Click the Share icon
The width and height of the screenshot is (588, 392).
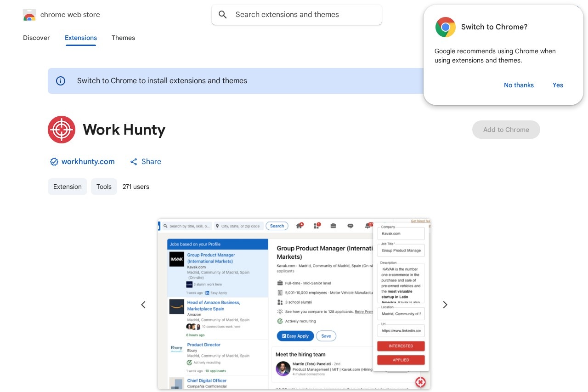pos(134,162)
